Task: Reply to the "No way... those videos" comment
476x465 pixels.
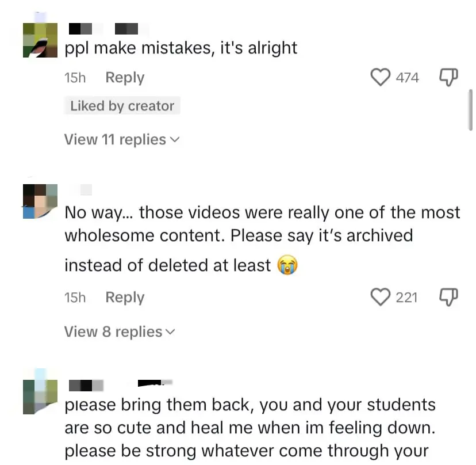Action: pos(125,298)
